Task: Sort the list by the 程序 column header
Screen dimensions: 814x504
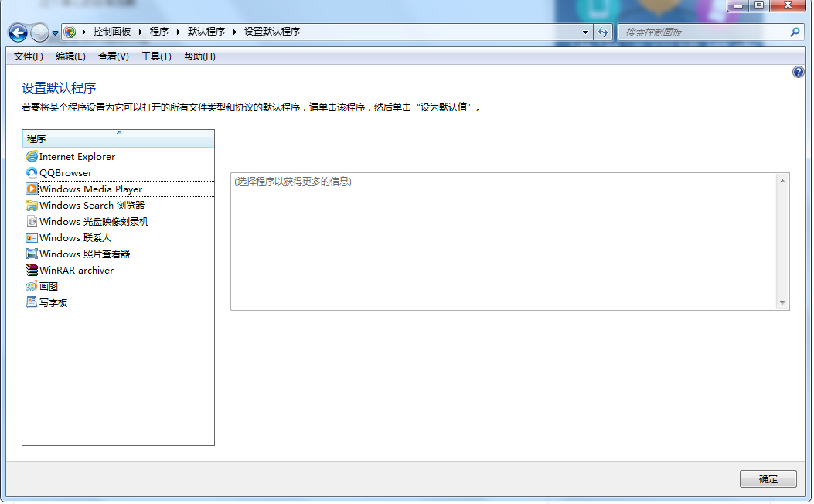Action: 118,138
